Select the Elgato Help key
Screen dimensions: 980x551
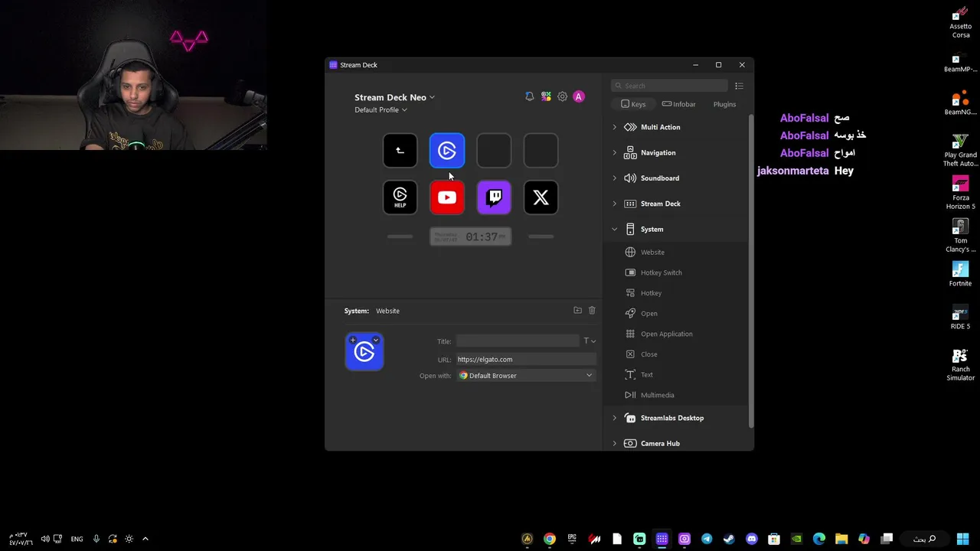[x=400, y=197]
